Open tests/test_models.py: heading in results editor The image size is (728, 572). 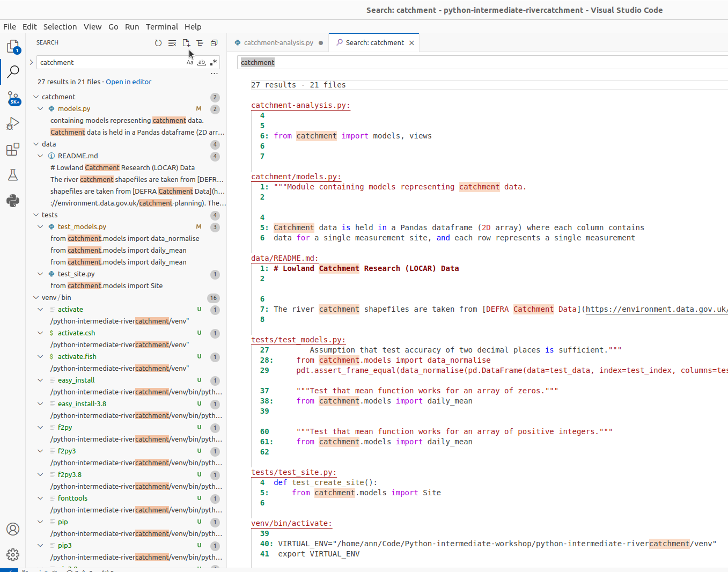[x=298, y=340]
